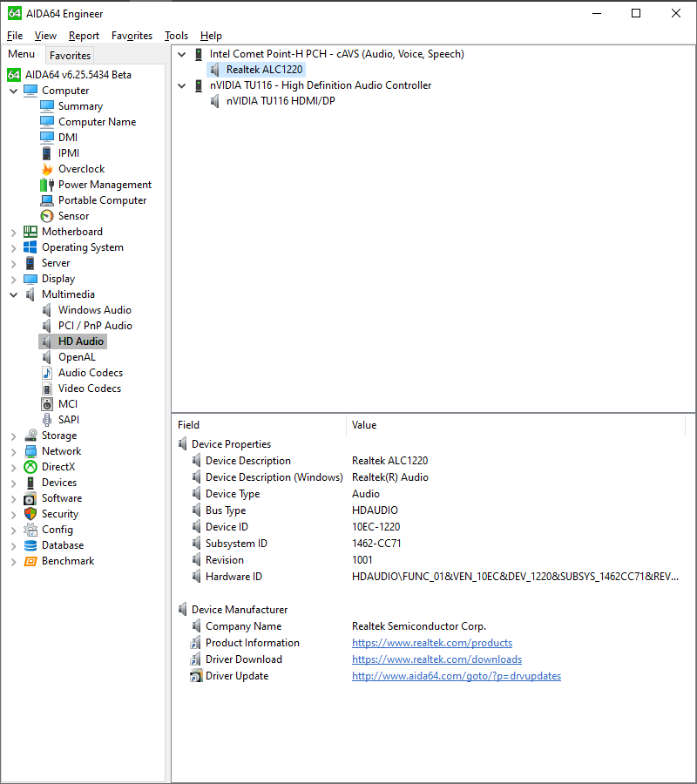
Task: Select Realtek ALC1220 in device list
Action: tap(265, 70)
